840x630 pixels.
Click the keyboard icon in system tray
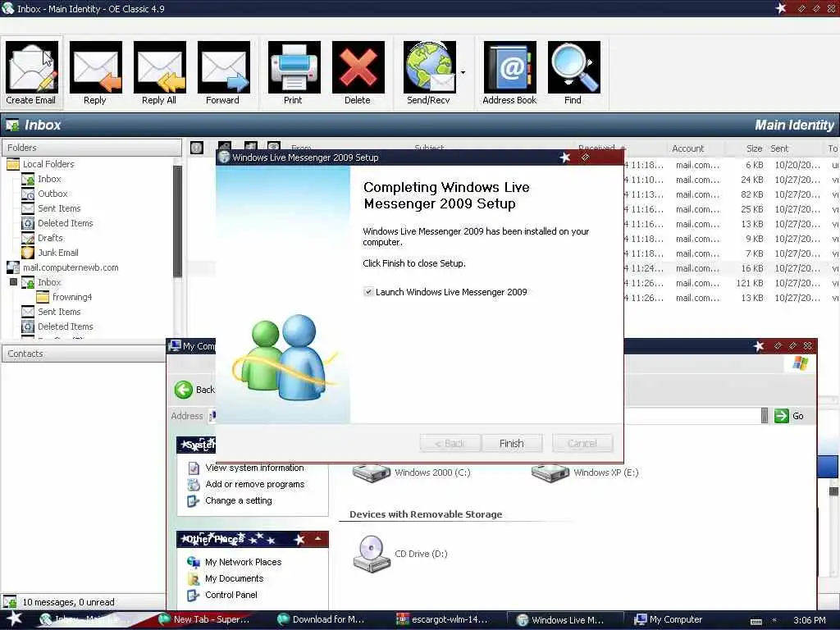point(756,621)
